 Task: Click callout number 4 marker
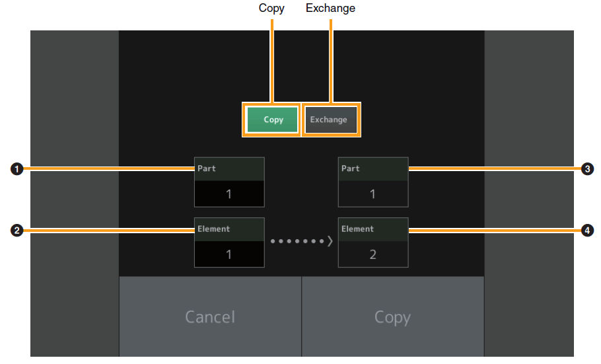click(587, 231)
